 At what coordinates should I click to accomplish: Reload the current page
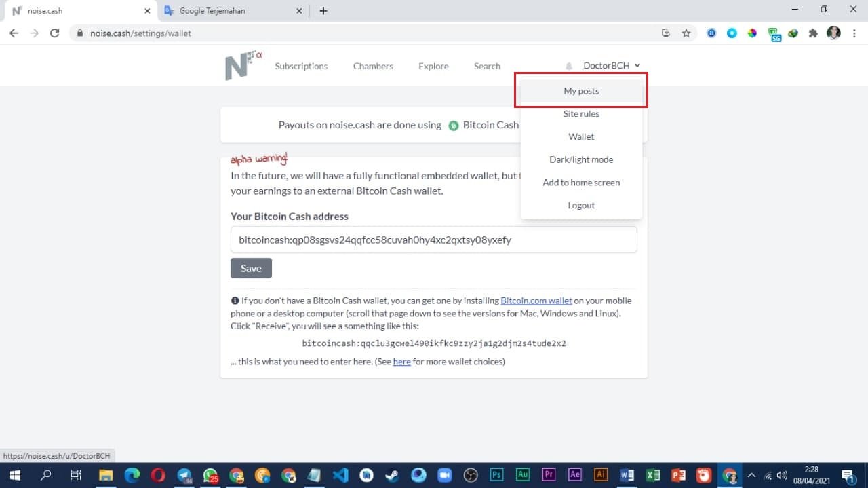tap(55, 33)
